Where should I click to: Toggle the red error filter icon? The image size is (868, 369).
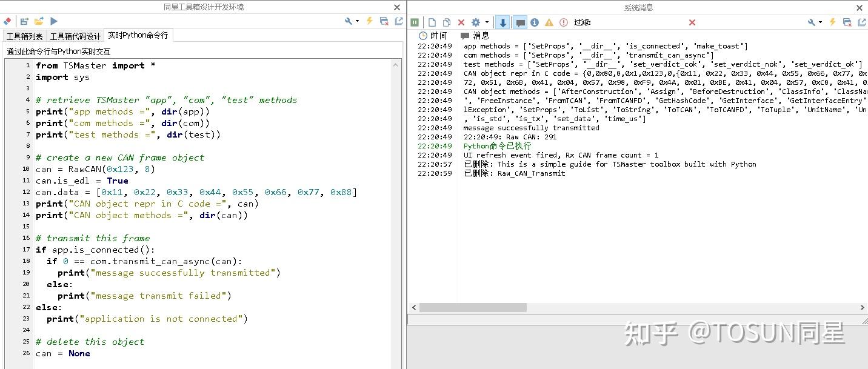pos(564,22)
